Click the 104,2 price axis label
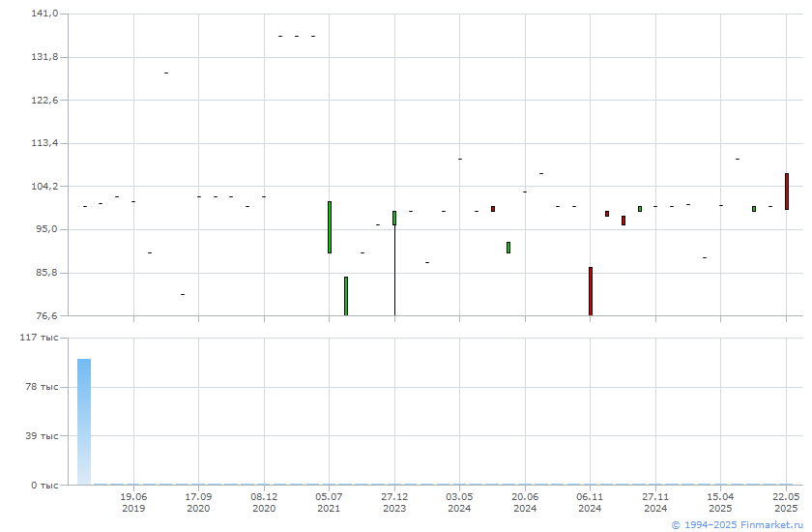The image size is (812, 532). (x=44, y=186)
